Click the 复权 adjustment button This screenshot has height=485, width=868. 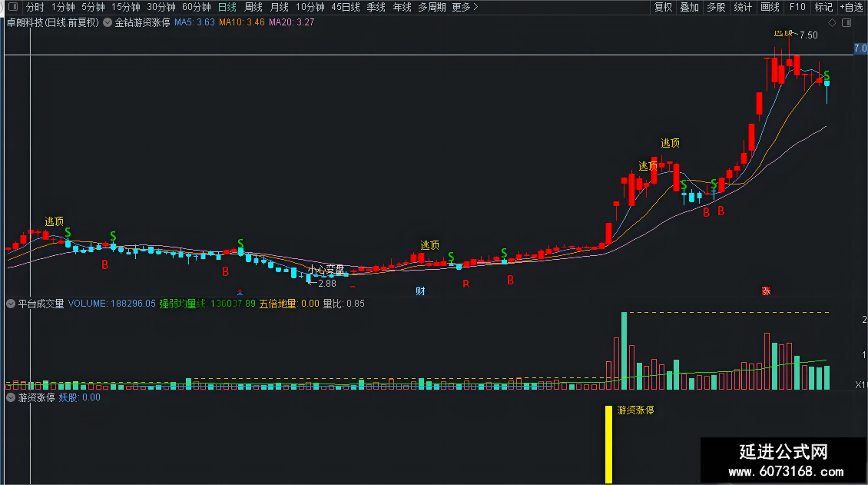click(663, 7)
